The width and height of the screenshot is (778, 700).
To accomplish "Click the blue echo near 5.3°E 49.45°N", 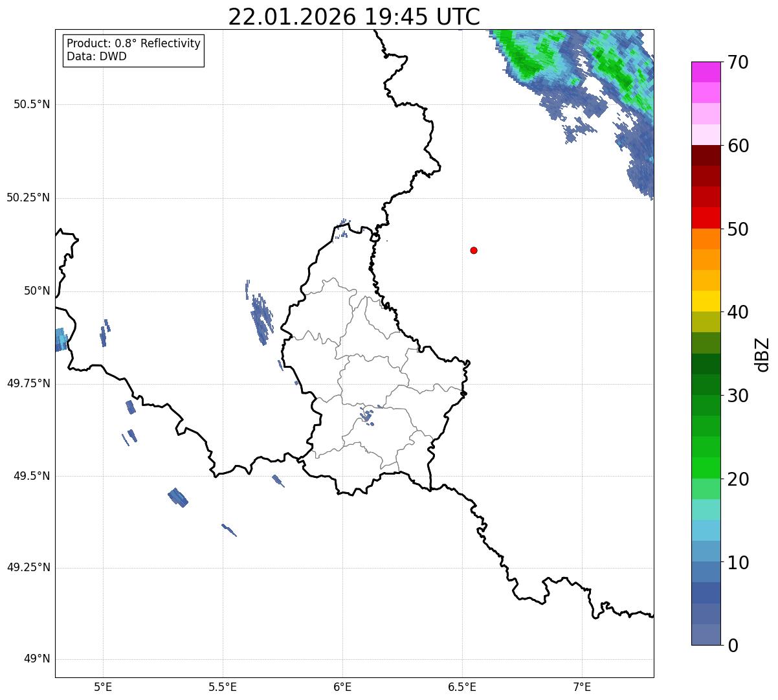I will coord(178,497).
